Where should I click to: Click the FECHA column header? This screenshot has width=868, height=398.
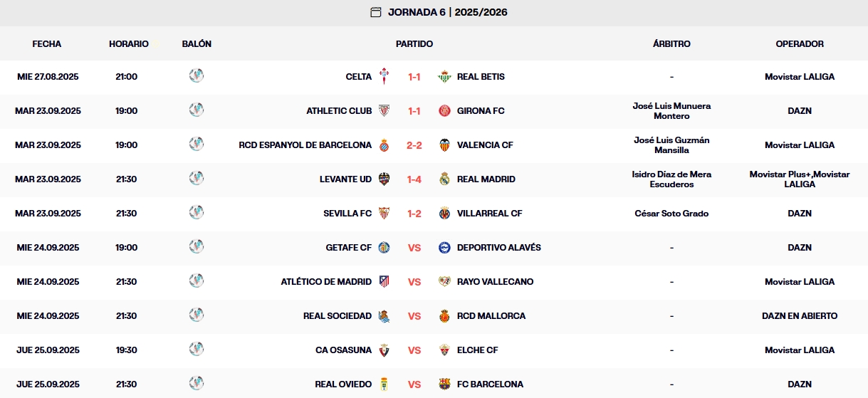pos(47,43)
